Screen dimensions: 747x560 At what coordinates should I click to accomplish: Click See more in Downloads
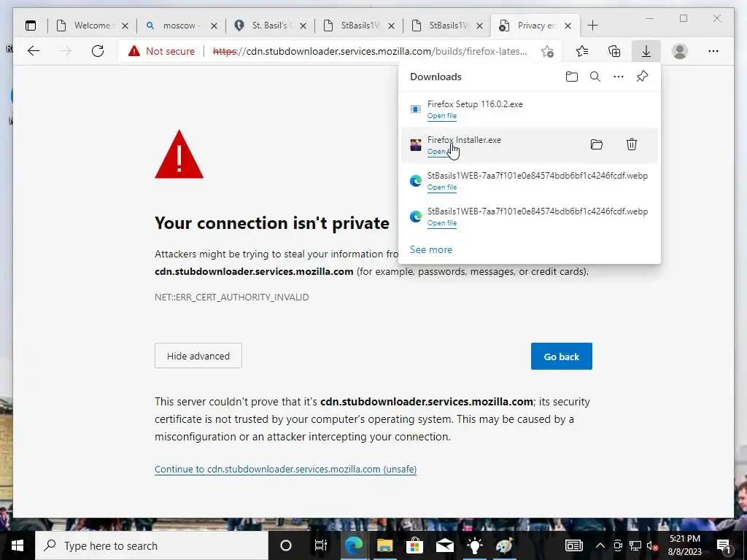pyautogui.click(x=430, y=249)
